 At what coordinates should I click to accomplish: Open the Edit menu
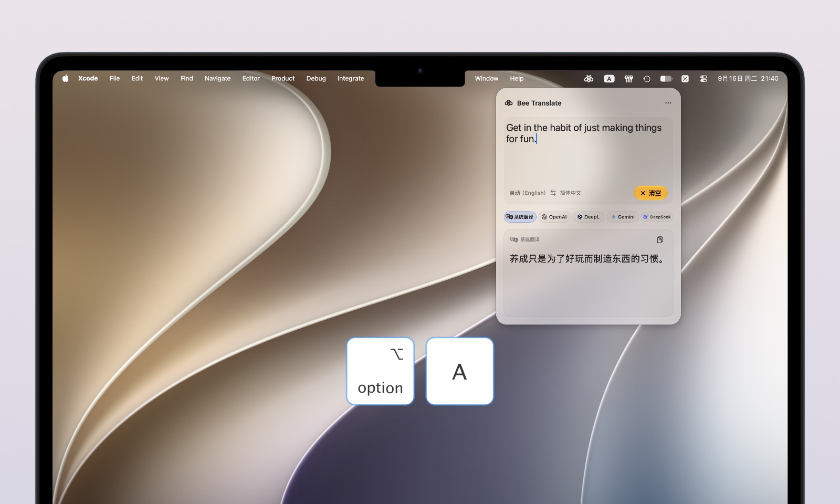(137, 78)
